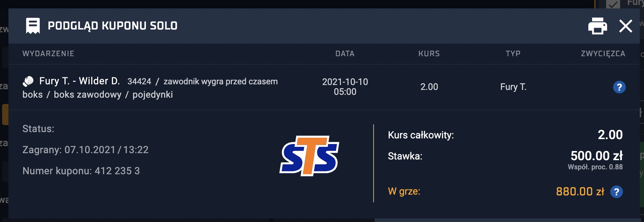Click the boks zawodowy breadcrumb text
Image resolution: width=644 pixels, height=222 pixels.
(88, 94)
